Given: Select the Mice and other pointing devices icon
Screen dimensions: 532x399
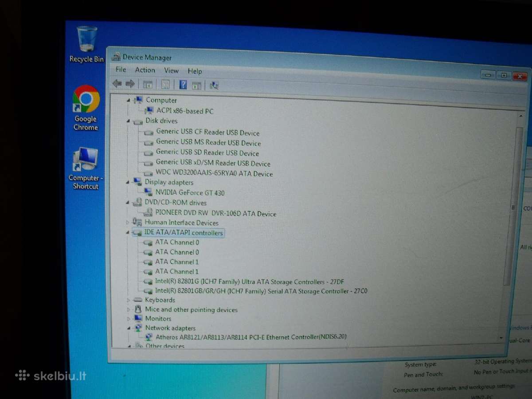Looking at the screenshot, I should pos(138,309).
